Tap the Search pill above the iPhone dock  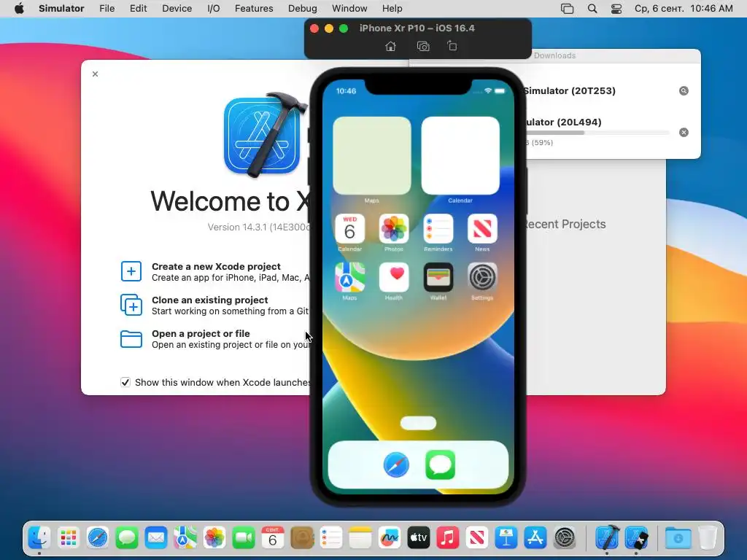tap(418, 423)
